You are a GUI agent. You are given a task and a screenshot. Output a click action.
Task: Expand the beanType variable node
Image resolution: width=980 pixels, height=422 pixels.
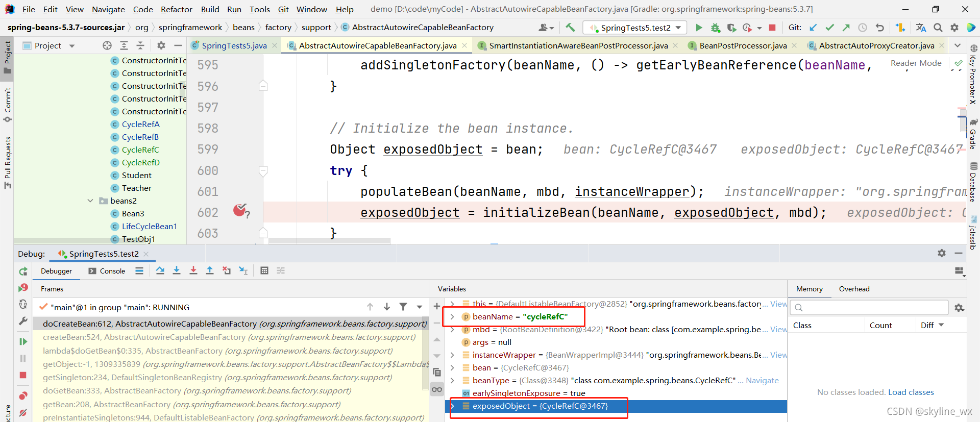point(452,380)
